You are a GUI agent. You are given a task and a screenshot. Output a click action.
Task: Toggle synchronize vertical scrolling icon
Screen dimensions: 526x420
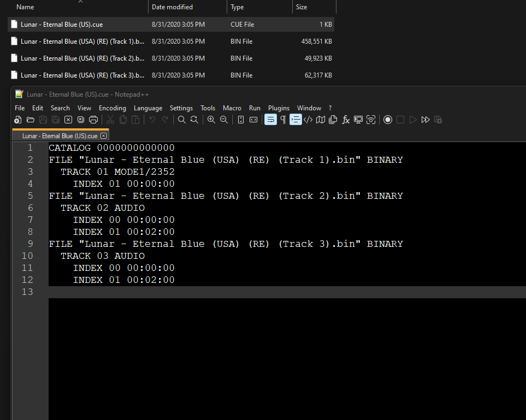240,120
